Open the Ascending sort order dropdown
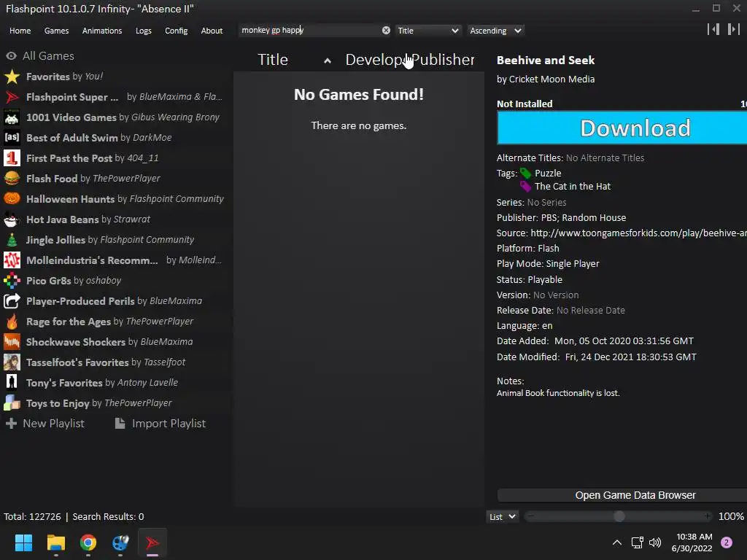The height and width of the screenshot is (560, 747). [x=495, y=31]
